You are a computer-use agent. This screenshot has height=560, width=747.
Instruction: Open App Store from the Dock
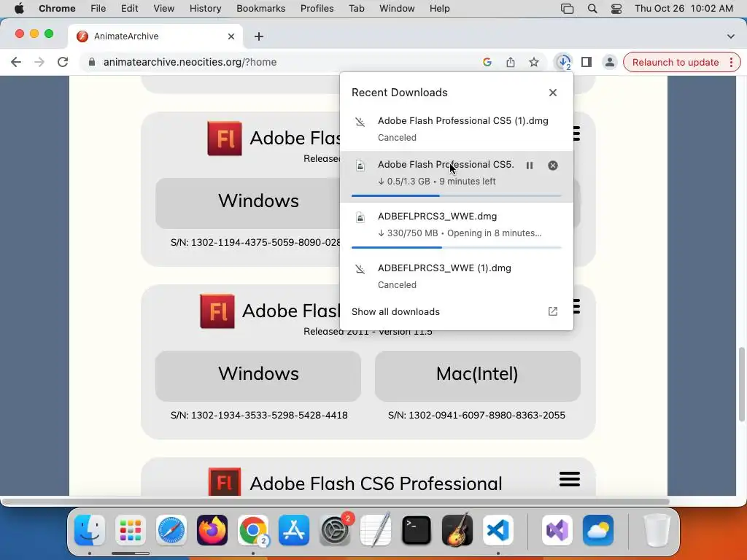click(x=294, y=530)
